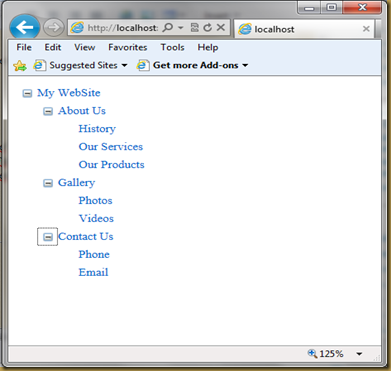This screenshot has width=391, height=371.
Task: Click the browser Forward arrow button
Action: 53,27
